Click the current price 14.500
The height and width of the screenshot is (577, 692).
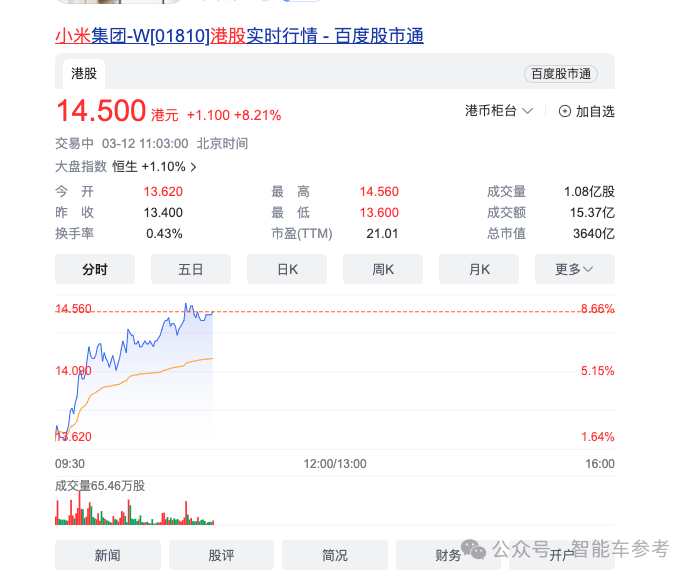101,110
